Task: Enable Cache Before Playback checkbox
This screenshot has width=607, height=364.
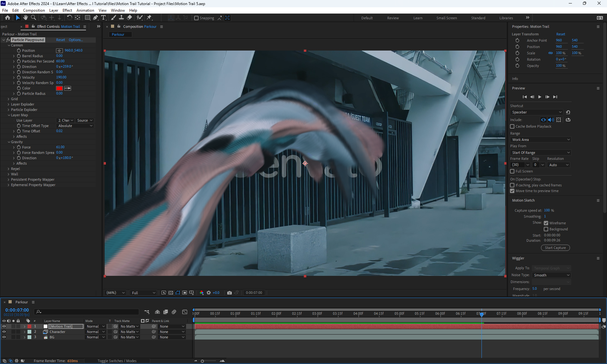Action: click(x=512, y=126)
